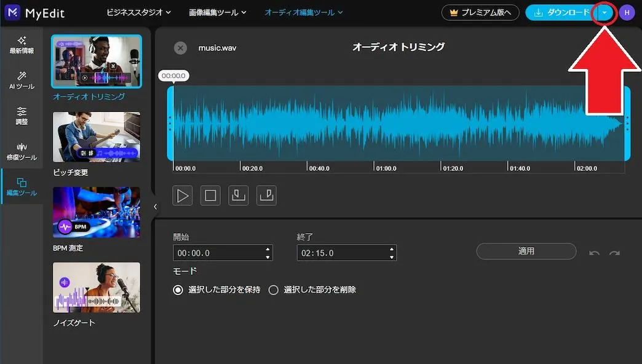
Task: Open the 調整 sidebar section
Action: tap(22, 116)
